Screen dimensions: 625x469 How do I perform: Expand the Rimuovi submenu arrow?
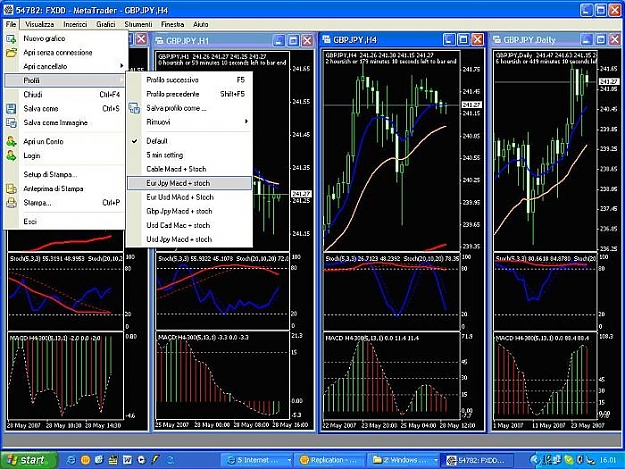pos(246,121)
